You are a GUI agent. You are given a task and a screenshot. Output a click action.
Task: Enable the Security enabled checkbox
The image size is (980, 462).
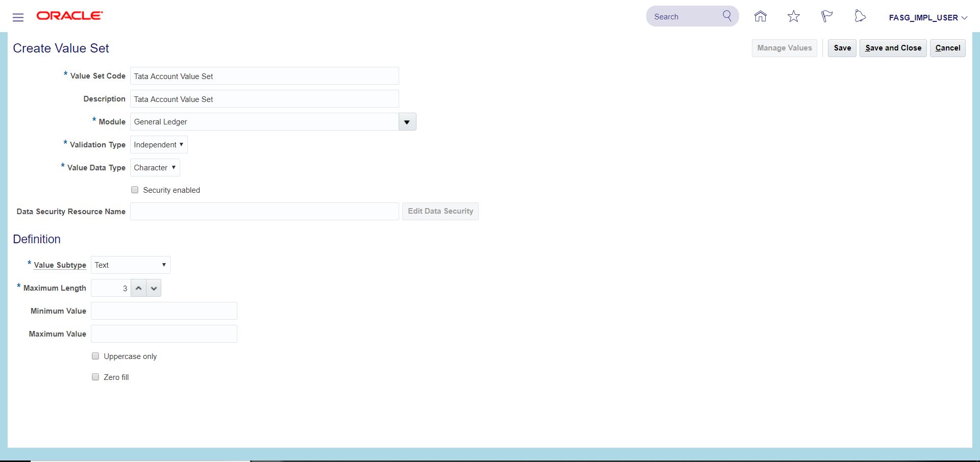pos(135,190)
